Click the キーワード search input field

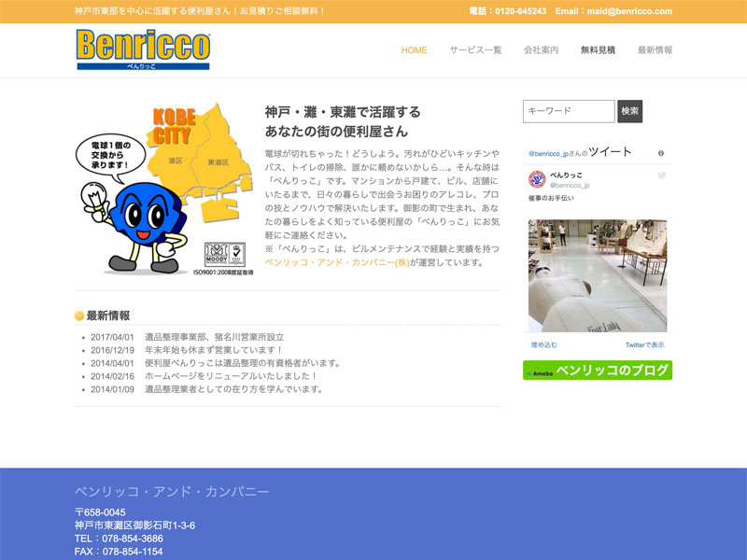[x=569, y=111]
